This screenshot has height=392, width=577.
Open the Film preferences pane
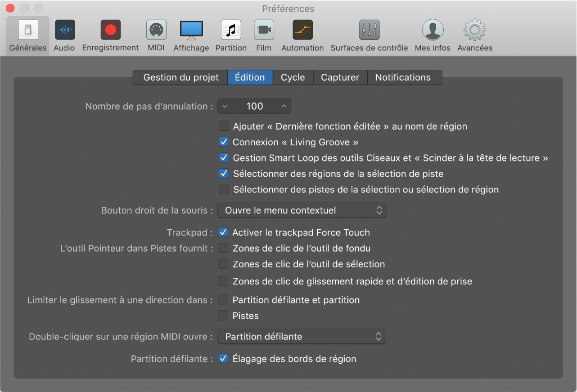264,36
